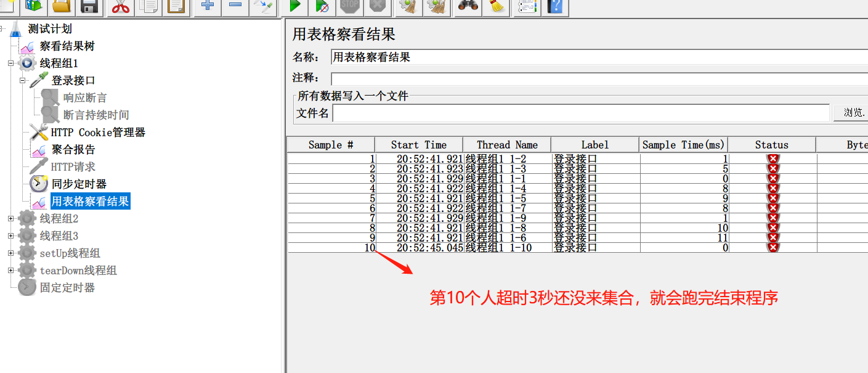Start test with no pauses icon
Screen dimensions: 868x373
tap(323, 7)
